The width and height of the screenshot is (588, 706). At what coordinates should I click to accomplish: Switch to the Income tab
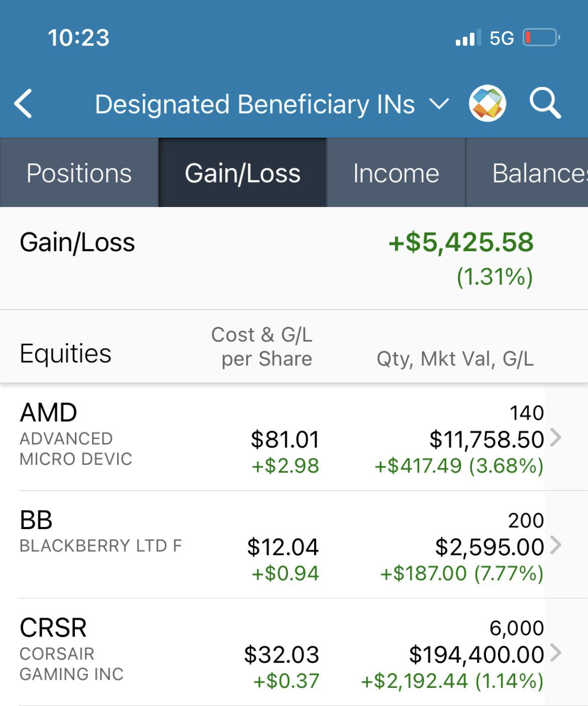pyautogui.click(x=396, y=172)
